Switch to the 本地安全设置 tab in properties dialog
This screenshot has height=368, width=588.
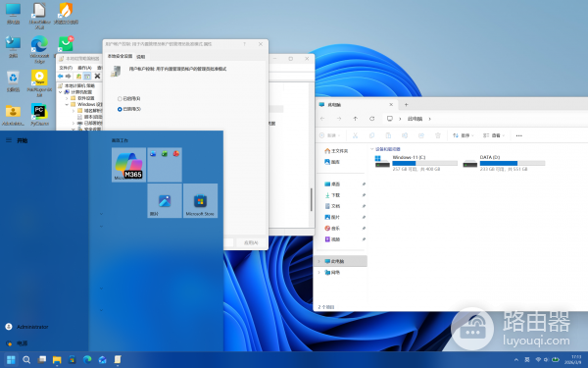coord(120,56)
